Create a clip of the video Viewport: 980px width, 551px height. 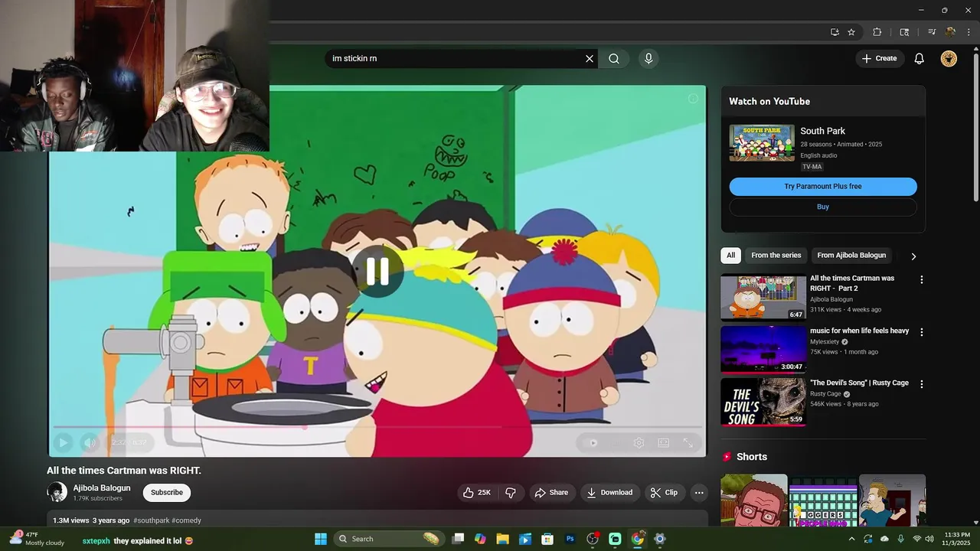pyautogui.click(x=664, y=493)
